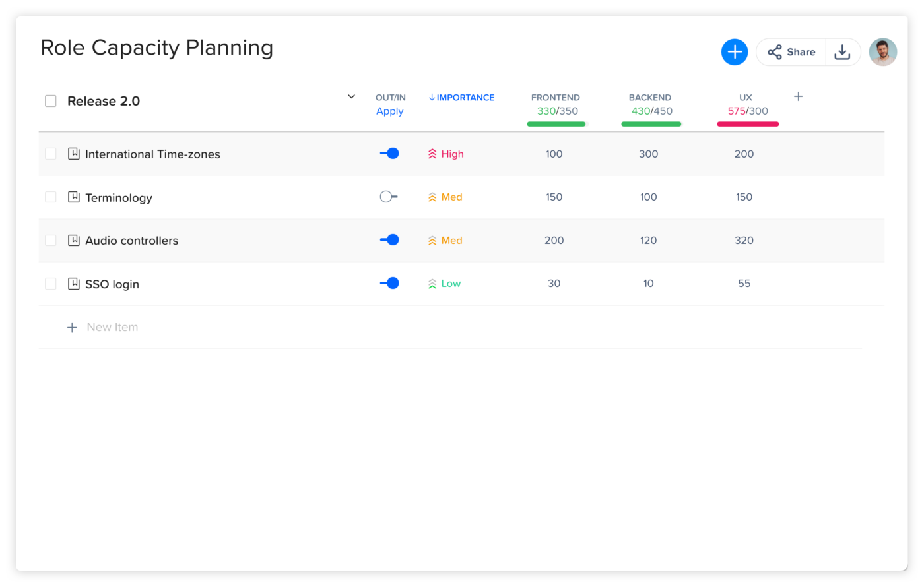Collapse the Release 2.0 chevron
Screen dimensions: 924x587
coord(351,97)
